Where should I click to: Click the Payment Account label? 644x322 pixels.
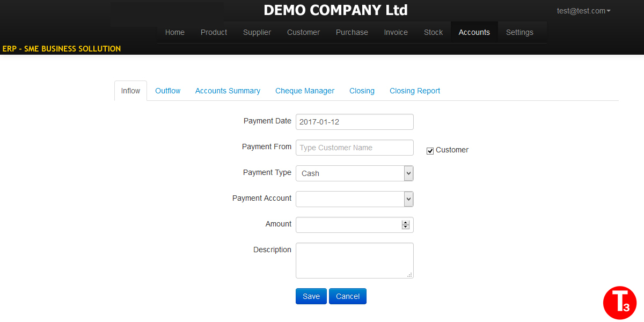[x=262, y=198]
